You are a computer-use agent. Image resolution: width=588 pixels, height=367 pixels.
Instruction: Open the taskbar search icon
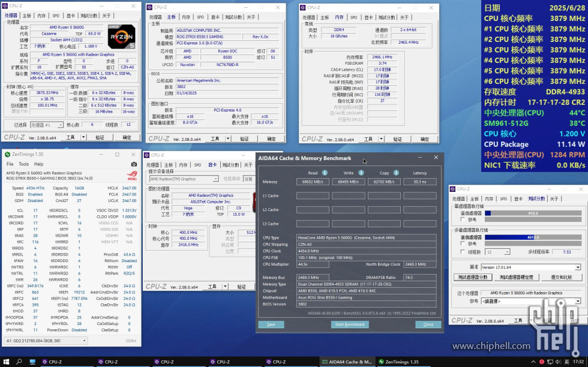coord(19,362)
